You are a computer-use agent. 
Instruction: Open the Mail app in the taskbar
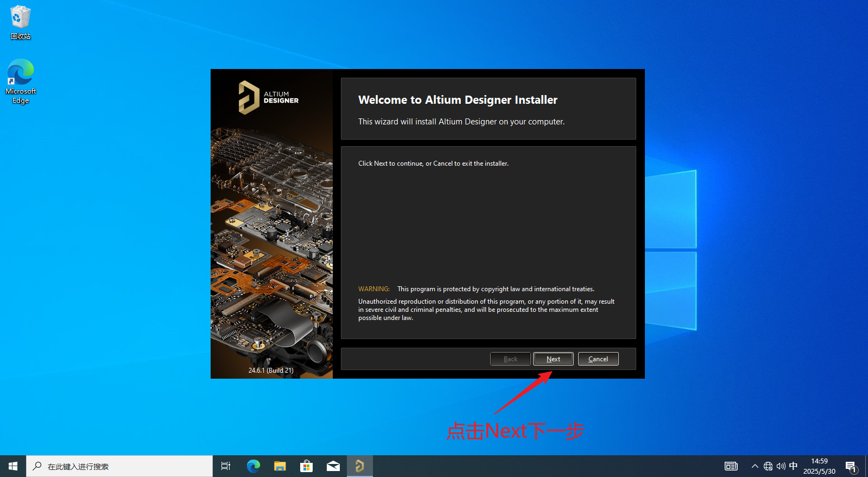(333, 466)
